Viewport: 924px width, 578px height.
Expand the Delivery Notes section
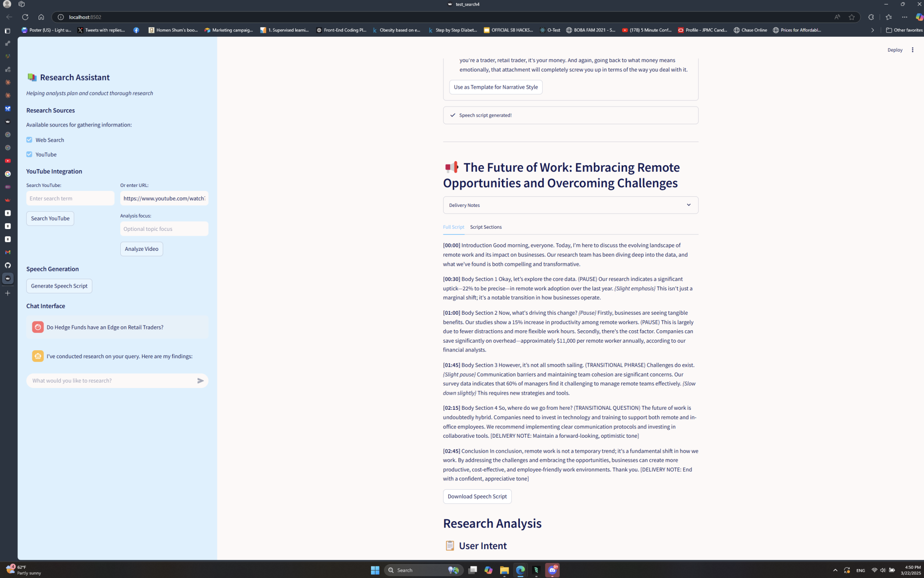(570, 205)
